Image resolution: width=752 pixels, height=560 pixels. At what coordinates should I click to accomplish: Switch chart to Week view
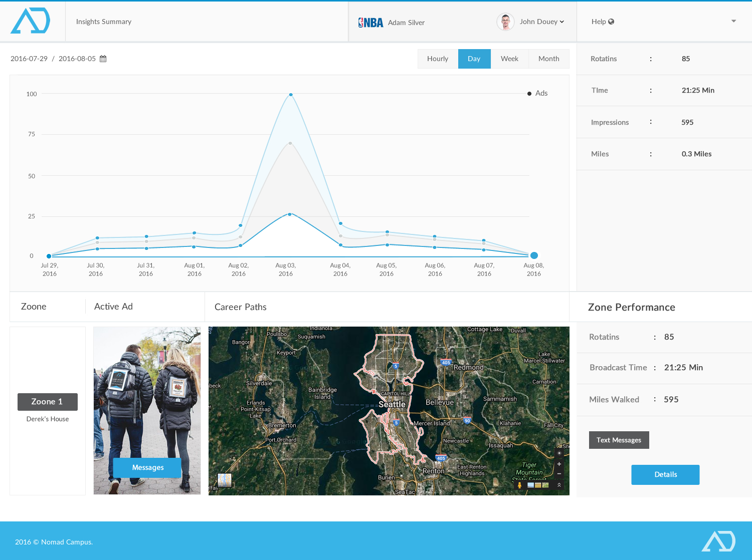[x=509, y=59]
